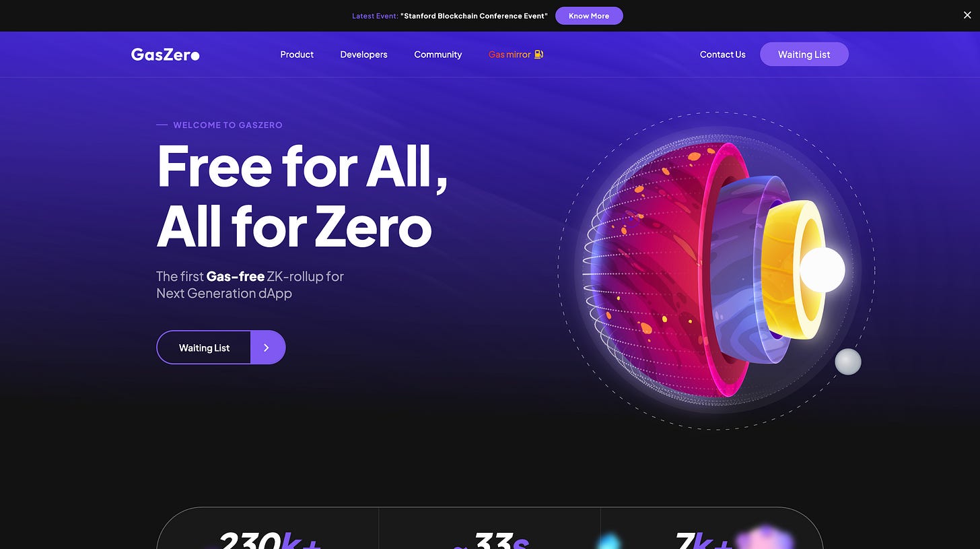Viewport: 980px width, 549px height.
Task: Click the GasZero logo
Action: (x=165, y=55)
